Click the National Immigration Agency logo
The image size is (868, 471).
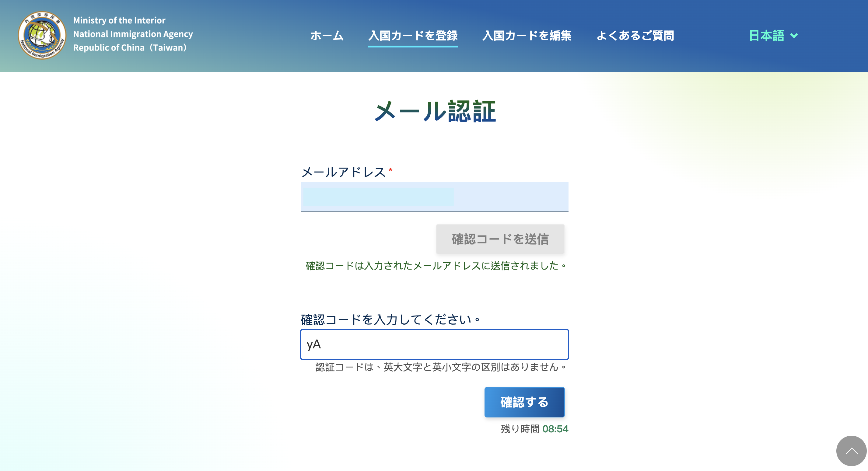[42, 35]
